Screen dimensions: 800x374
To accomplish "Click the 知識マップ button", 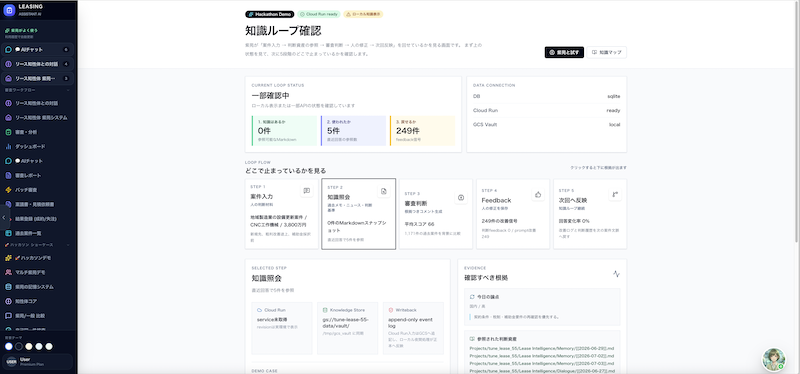I will (x=607, y=52).
